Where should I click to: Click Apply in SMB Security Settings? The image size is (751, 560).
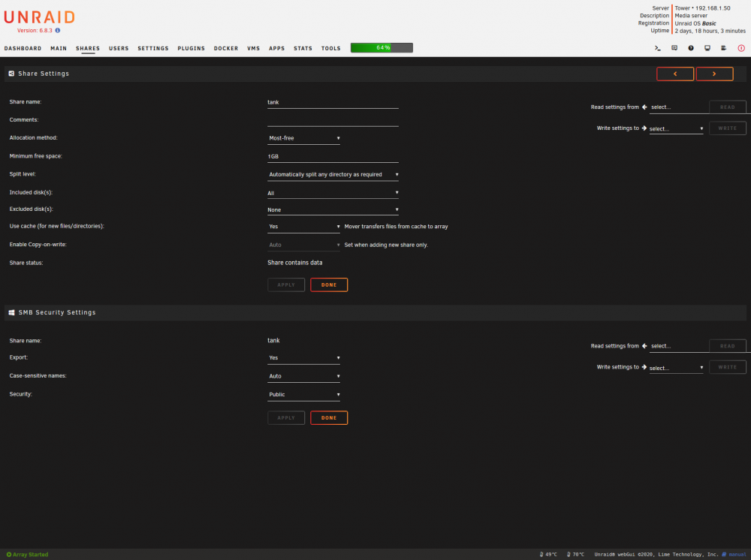286,418
